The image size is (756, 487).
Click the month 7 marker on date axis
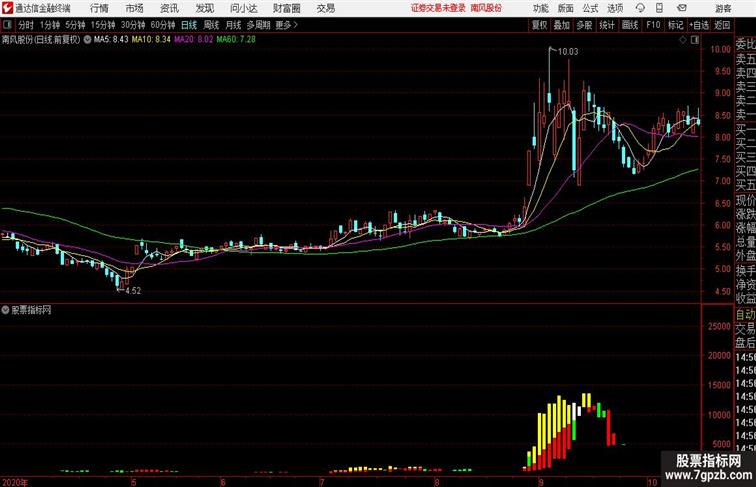click(x=322, y=482)
